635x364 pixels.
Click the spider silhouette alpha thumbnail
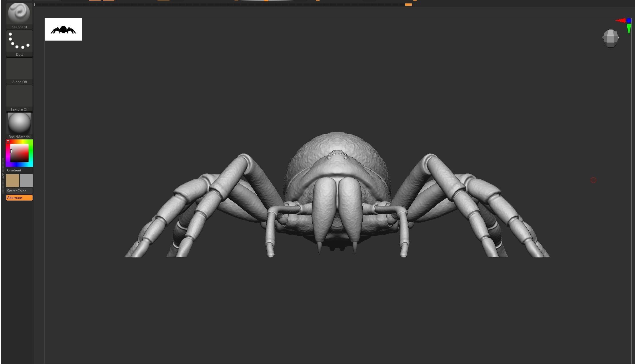point(63,29)
